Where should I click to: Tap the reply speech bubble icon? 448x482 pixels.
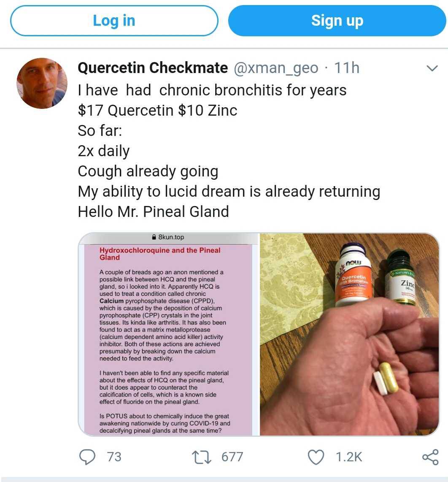(x=87, y=457)
